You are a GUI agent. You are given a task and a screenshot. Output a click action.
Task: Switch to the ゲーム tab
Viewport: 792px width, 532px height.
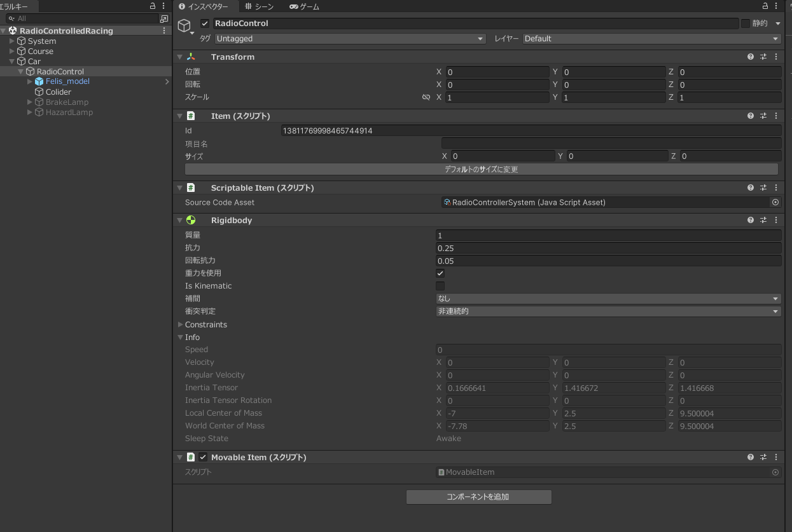click(x=304, y=6)
